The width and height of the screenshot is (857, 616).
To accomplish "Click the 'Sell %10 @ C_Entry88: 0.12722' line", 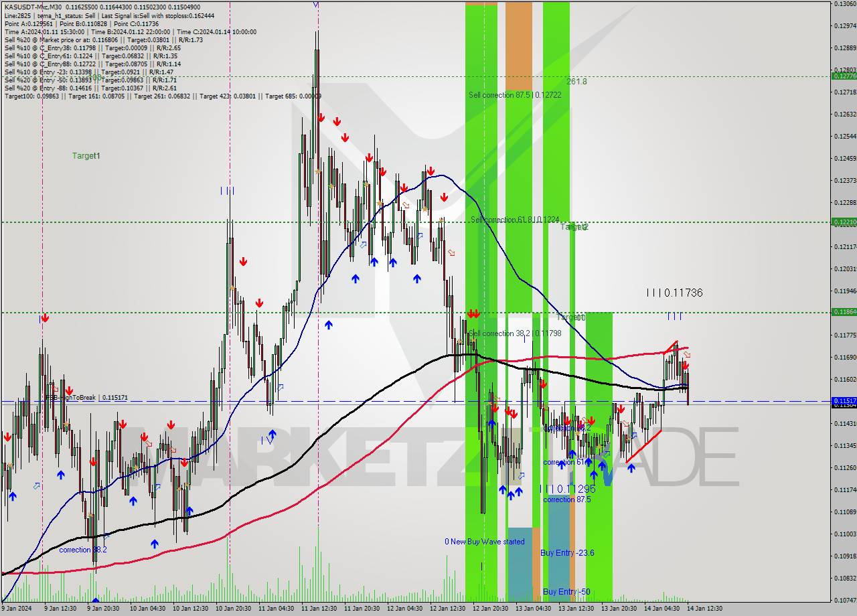I will (92, 64).
